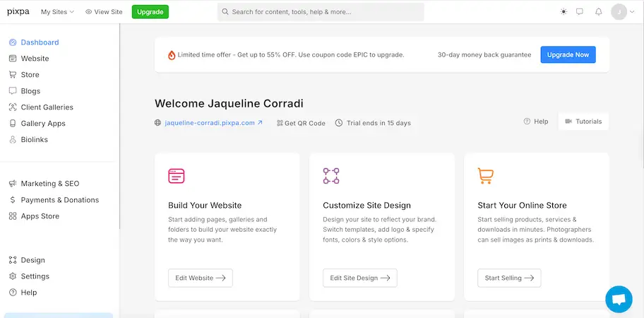Click '30-day money back guarantee' text
Viewport: 644px width, 318px height.
(484, 54)
